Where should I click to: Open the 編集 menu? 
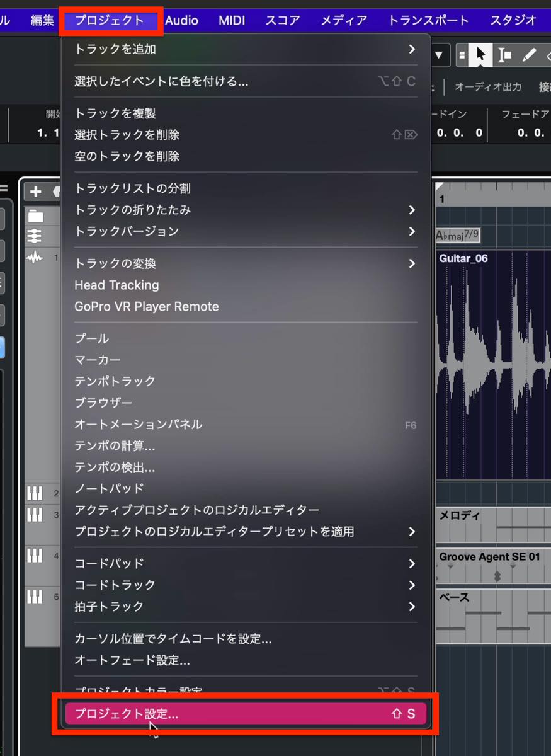point(43,20)
